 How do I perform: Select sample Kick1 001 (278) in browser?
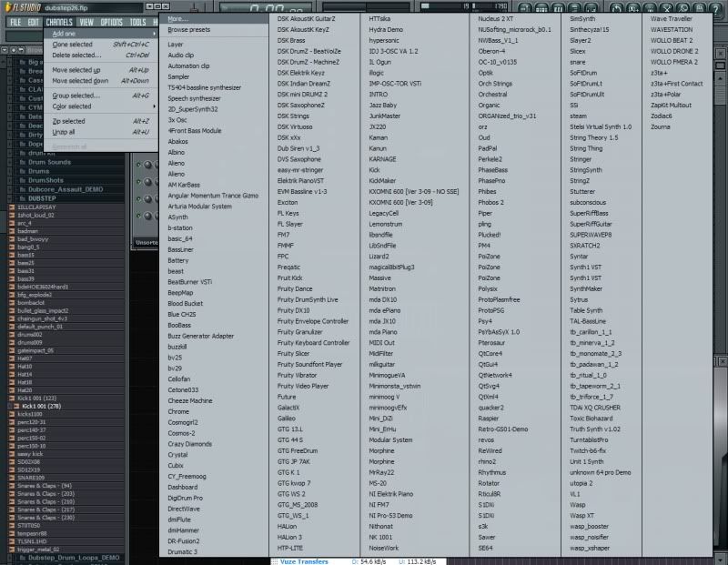click(x=41, y=406)
